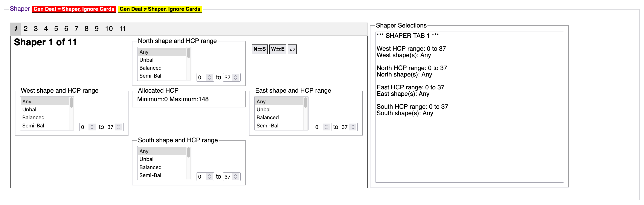Switch to Shaper tab 7
The width and height of the screenshot is (644, 205).
76,29
